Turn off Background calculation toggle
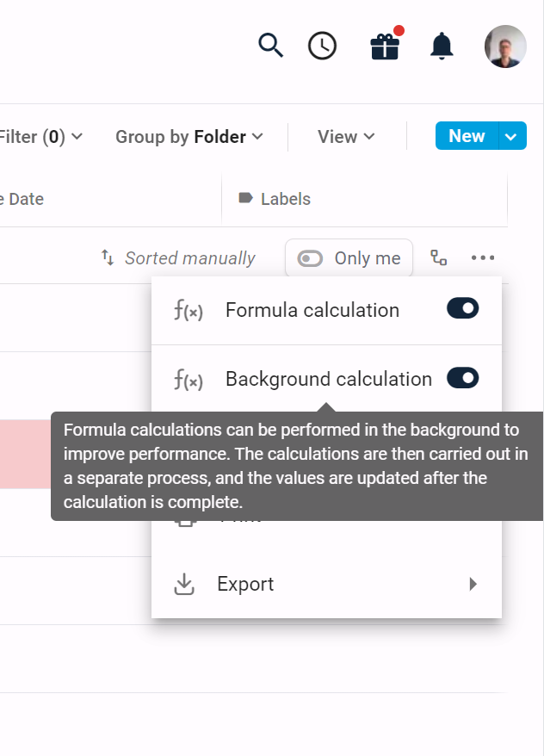 click(462, 378)
